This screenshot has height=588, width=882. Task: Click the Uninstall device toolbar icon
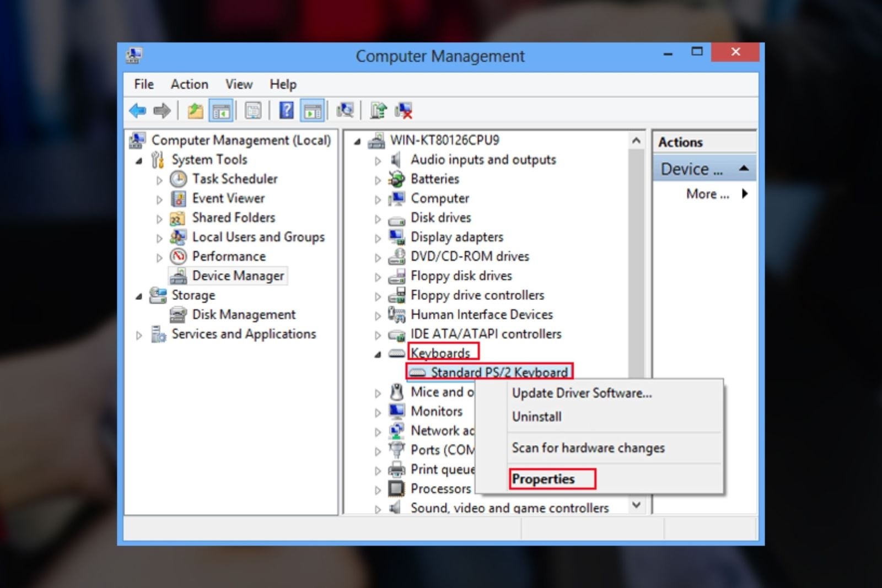[x=404, y=110]
